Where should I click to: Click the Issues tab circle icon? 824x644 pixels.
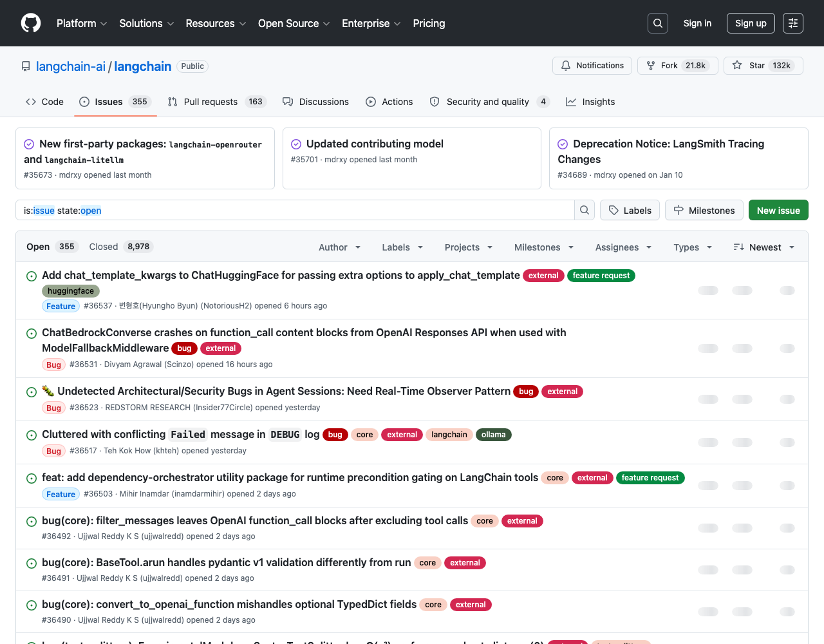pyautogui.click(x=84, y=102)
